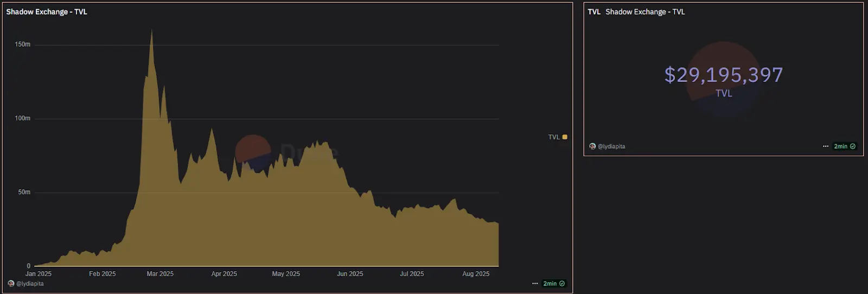The image size is (868, 294).
Task: Click the TVL legend color swatch
Action: click(565, 137)
